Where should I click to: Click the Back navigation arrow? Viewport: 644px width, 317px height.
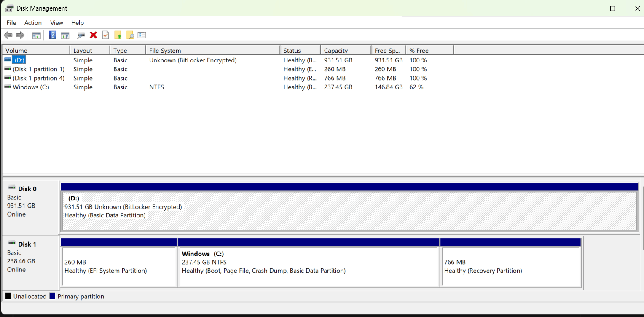tap(8, 35)
